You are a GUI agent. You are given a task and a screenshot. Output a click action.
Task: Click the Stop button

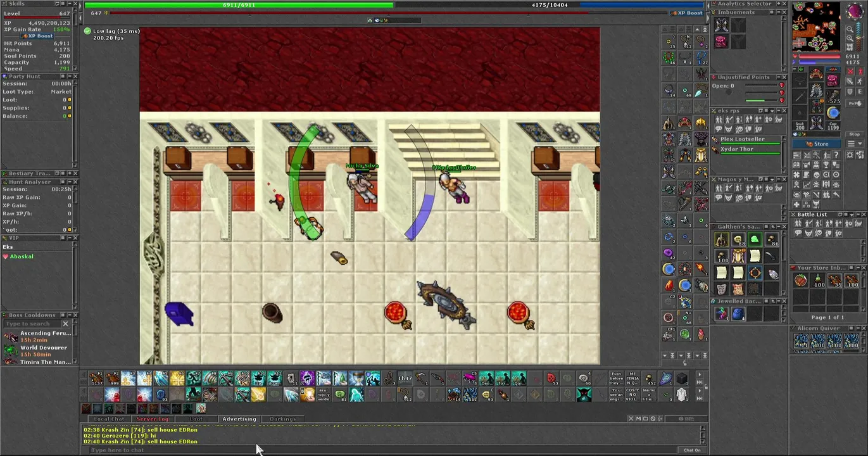coord(855,134)
